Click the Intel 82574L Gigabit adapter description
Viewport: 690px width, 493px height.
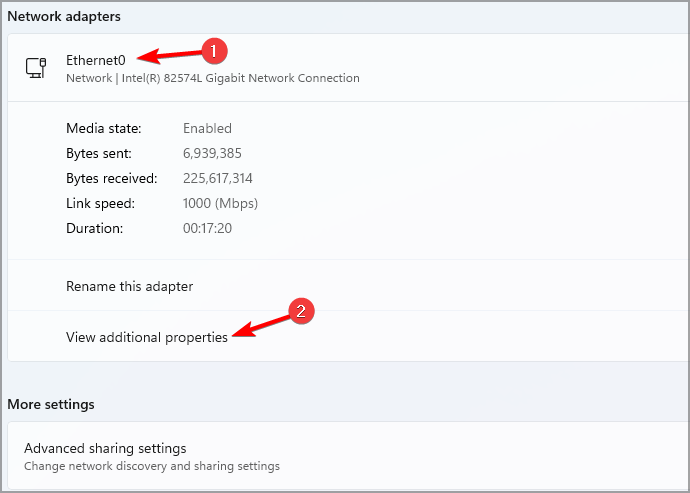pos(212,78)
